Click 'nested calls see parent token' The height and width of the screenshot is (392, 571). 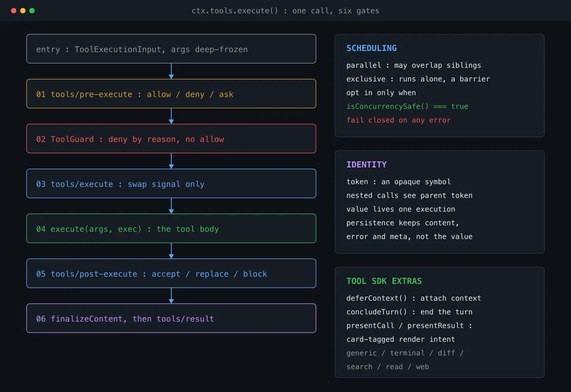tap(410, 196)
